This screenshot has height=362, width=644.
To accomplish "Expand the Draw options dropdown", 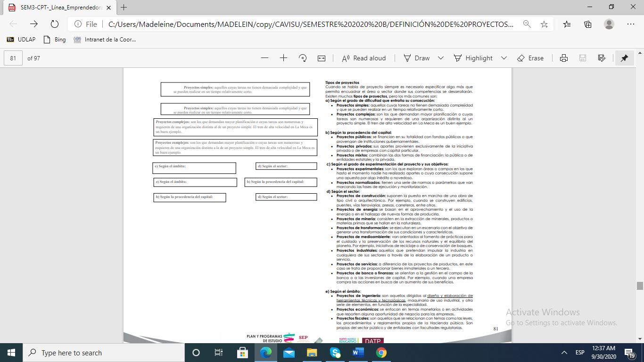I will tap(441, 58).
